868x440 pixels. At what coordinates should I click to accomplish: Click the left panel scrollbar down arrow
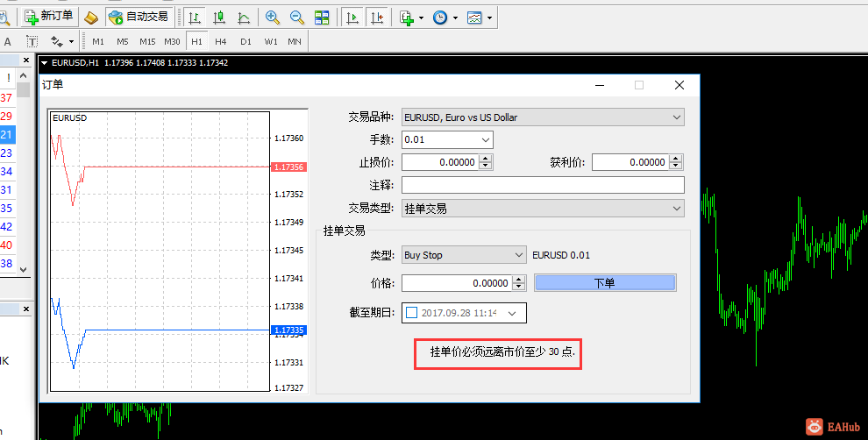pyautogui.click(x=24, y=270)
